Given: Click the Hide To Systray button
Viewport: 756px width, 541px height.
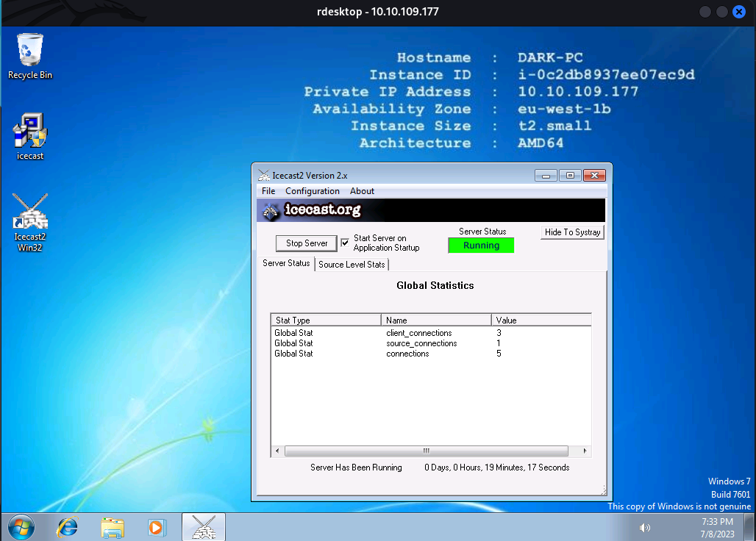Looking at the screenshot, I should 572,232.
